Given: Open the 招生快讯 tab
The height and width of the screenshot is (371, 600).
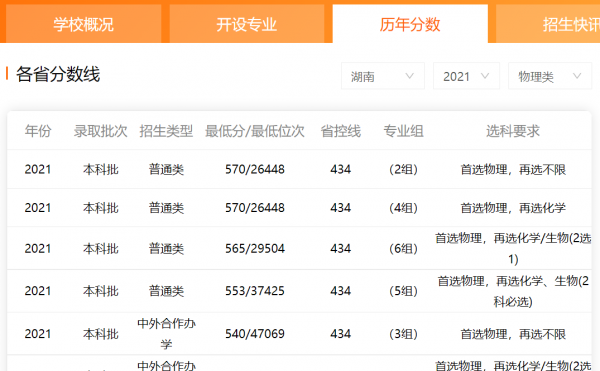Looking at the screenshot, I should click(x=548, y=24).
